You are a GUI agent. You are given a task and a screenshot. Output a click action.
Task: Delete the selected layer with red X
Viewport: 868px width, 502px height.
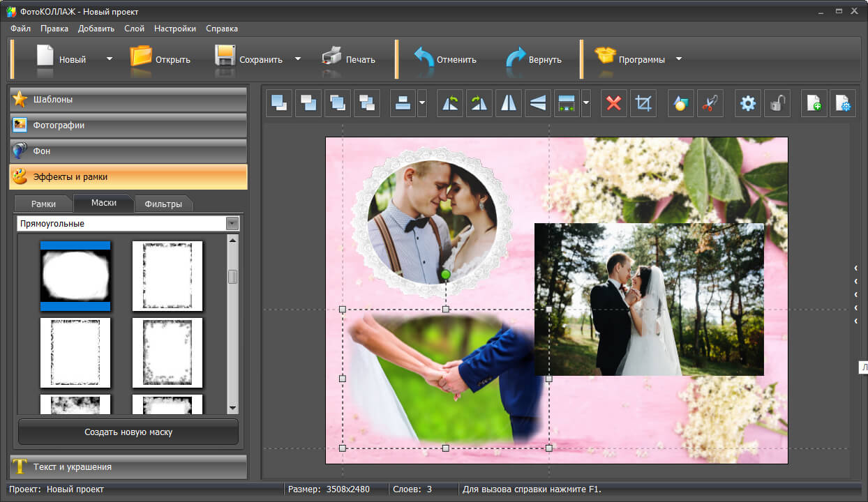tap(614, 103)
